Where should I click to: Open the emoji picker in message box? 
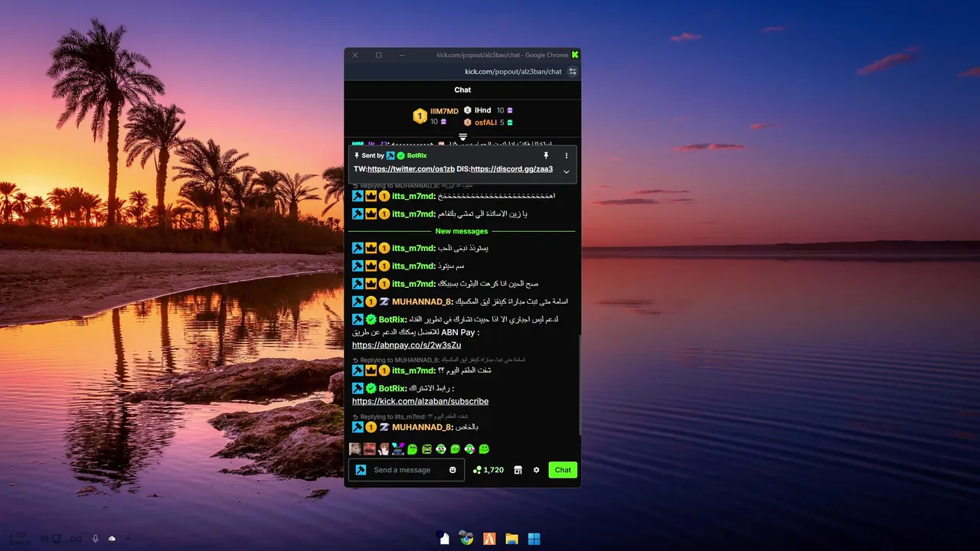coord(452,470)
